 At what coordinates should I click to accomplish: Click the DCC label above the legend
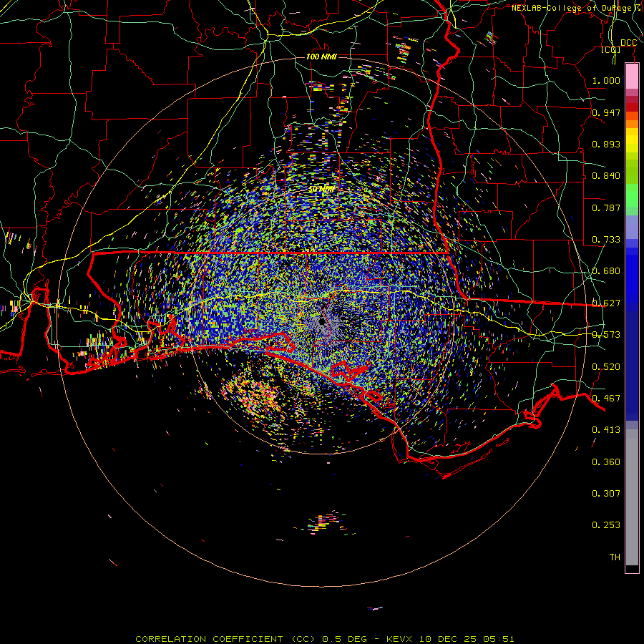point(628,43)
